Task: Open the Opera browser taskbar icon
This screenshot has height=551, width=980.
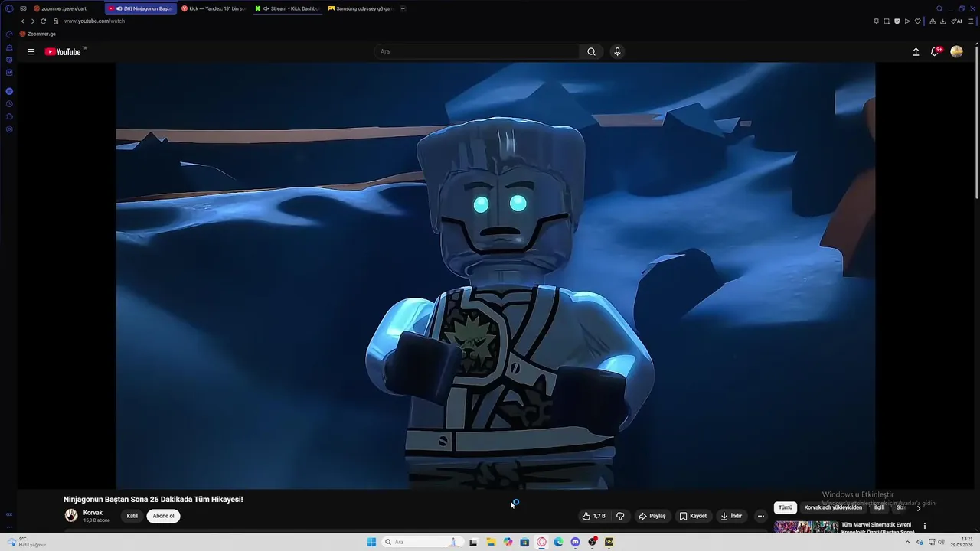Action: coord(541,542)
